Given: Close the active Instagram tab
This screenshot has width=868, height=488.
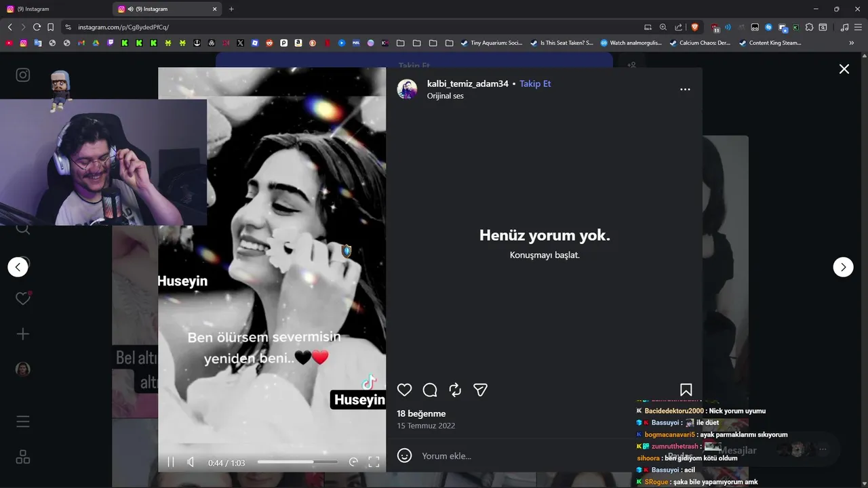Looking at the screenshot, I should pyautogui.click(x=215, y=9).
